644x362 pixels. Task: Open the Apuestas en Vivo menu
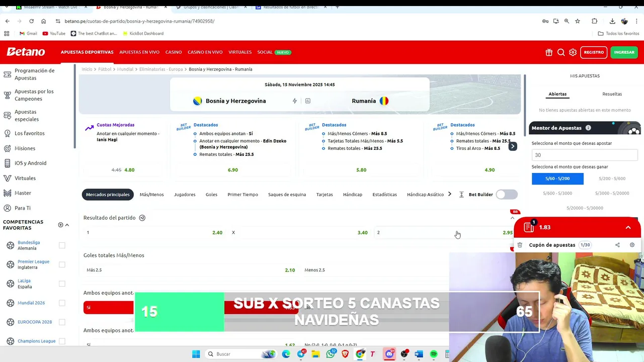click(x=139, y=52)
